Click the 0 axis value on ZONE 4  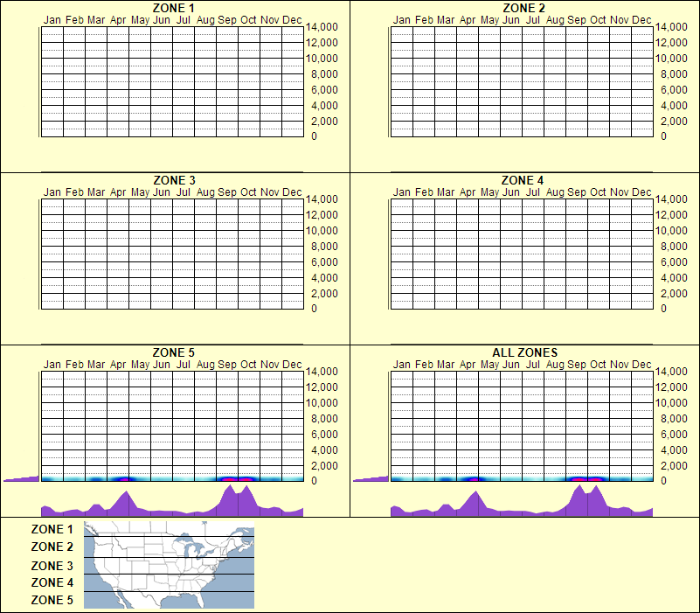[664, 309]
